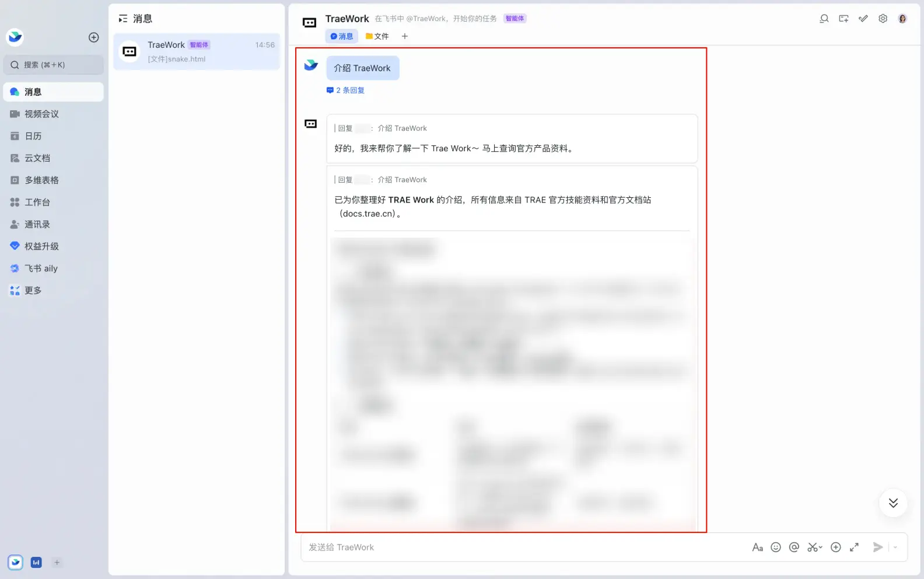Click the docs.trae.cn text in the reply
Viewport: 924px width, 579px height.
[x=369, y=214]
